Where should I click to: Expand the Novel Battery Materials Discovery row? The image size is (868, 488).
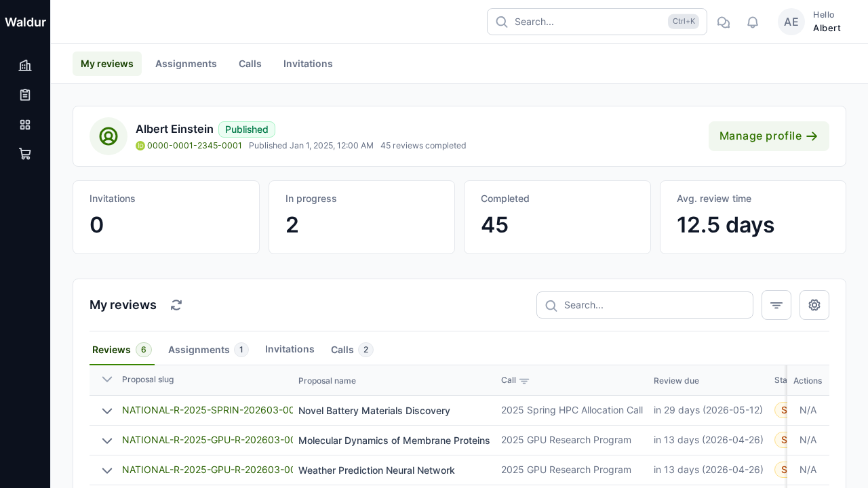pyautogui.click(x=107, y=411)
